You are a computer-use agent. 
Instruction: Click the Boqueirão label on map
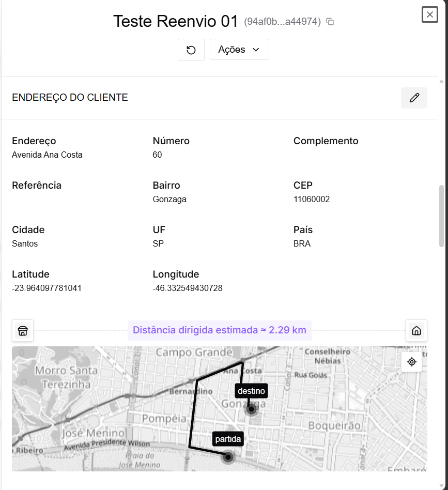(x=334, y=425)
